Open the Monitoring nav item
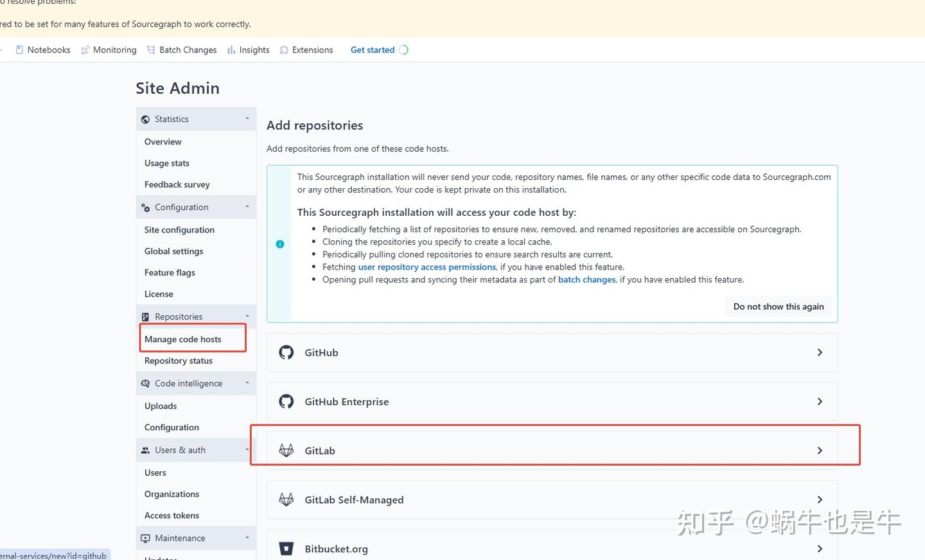 (109, 49)
